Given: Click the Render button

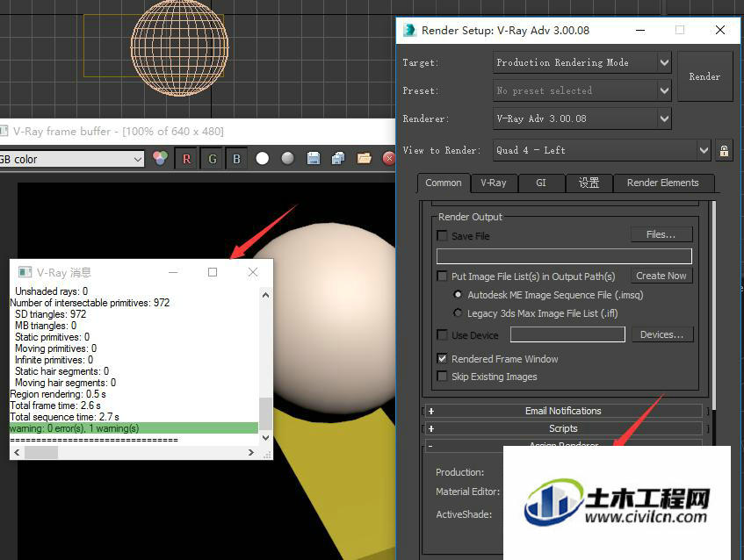Looking at the screenshot, I should click(x=704, y=76).
